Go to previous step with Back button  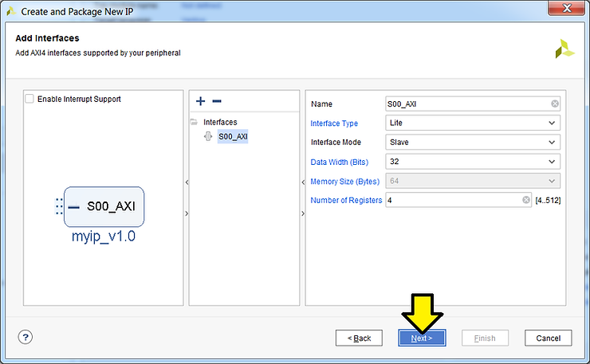[359, 338]
